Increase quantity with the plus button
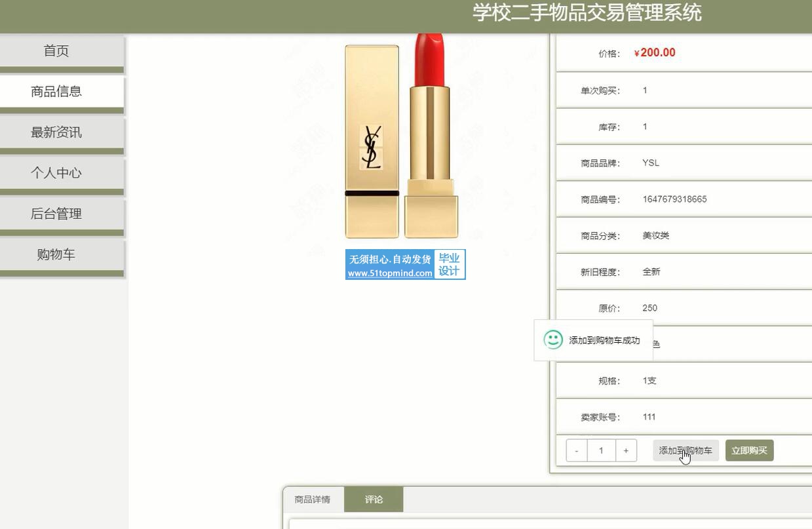 click(x=626, y=450)
